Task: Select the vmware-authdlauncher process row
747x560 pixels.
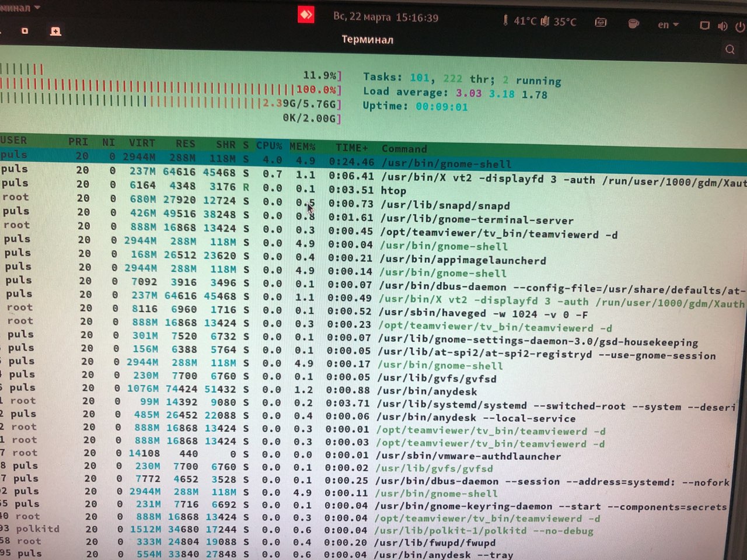Action: [373, 454]
